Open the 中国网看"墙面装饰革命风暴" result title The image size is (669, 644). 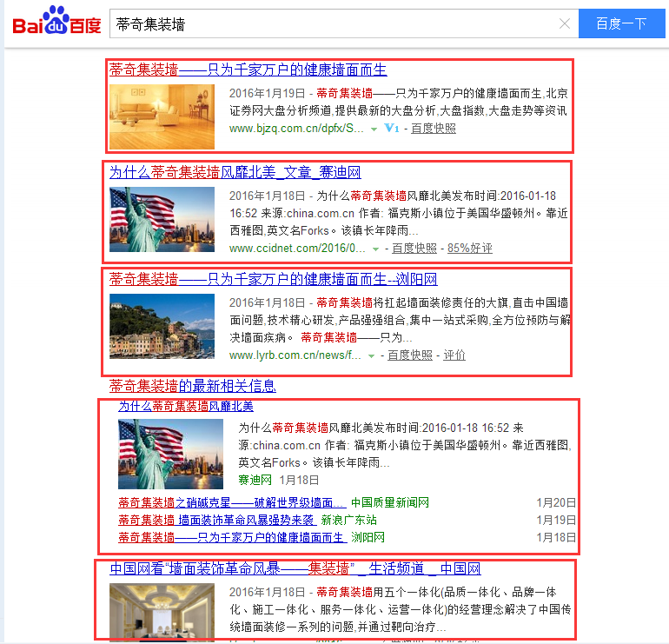pyautogui.click(x=295, y=569)
